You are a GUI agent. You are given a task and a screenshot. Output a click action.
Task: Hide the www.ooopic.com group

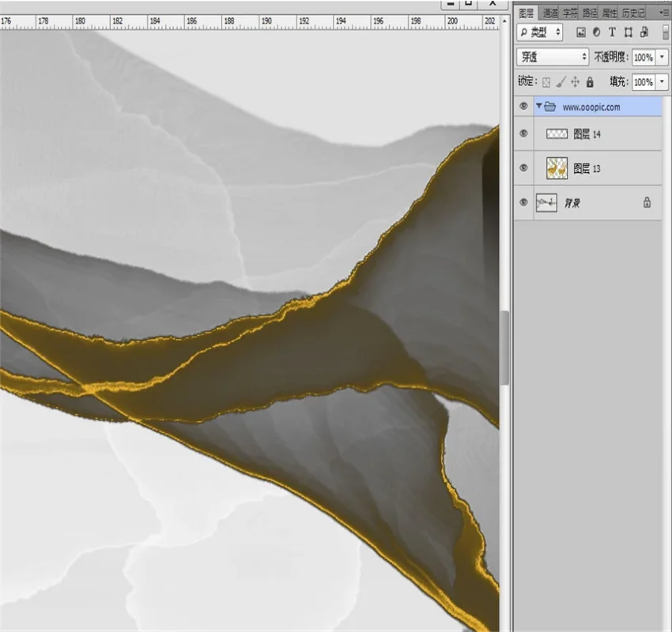pyautogui.click(x=523, y=107)
